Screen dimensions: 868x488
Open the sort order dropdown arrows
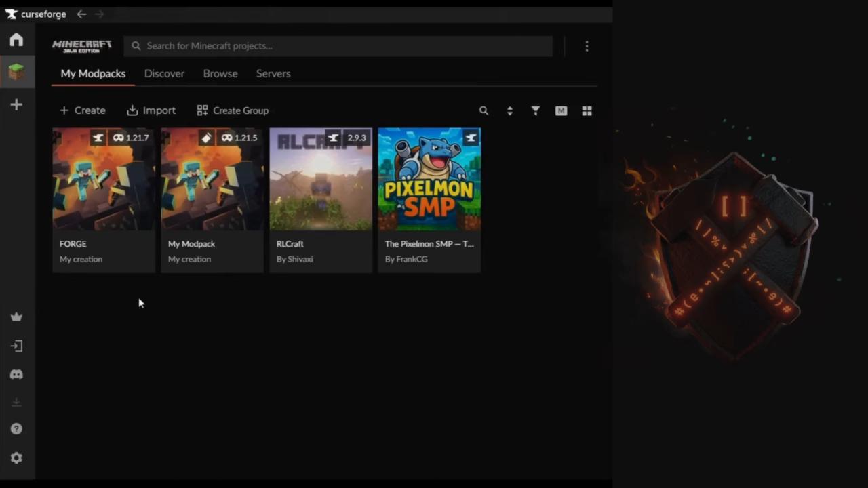pyautogui.click(x=509, y=110)
